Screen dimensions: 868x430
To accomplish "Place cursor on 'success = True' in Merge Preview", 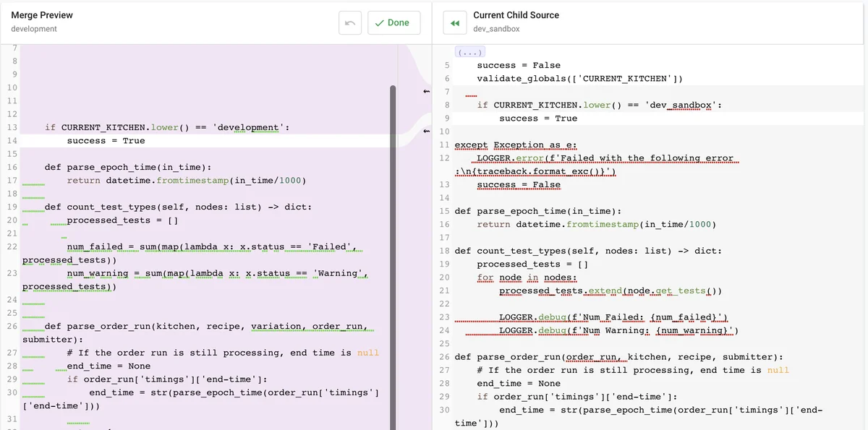I will pos(106,141).
